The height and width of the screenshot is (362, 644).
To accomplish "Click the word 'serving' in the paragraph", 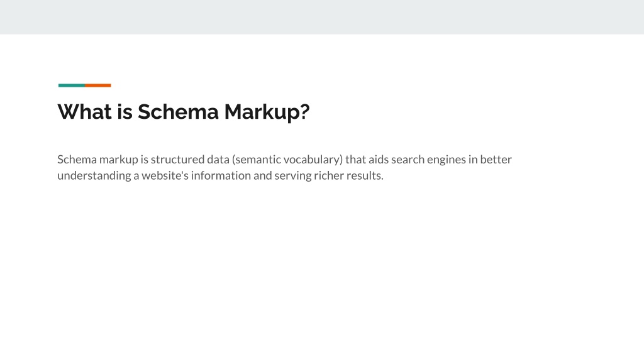I will point(293,176).
